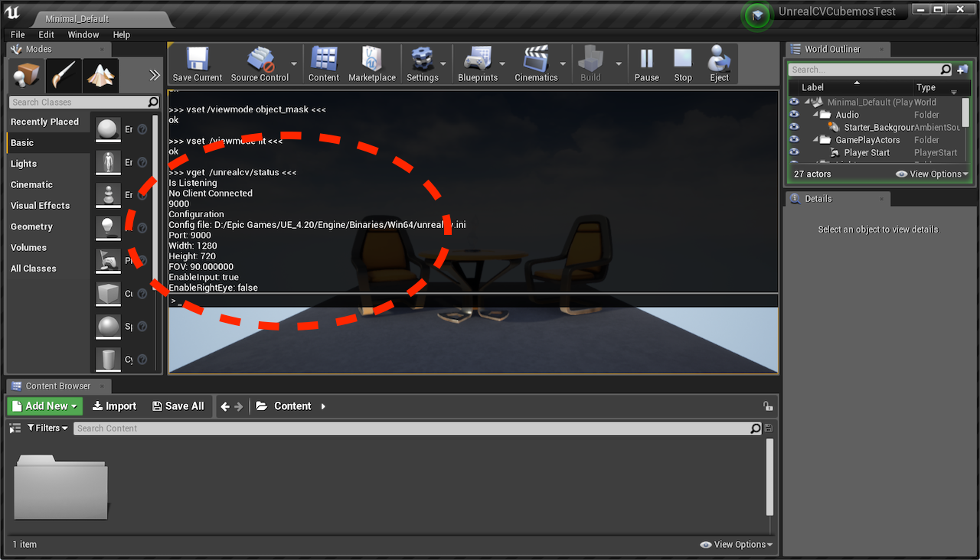Open the Window menu
Image resolution: width=980 pixels, height=560 pixels.
[83, 34]
